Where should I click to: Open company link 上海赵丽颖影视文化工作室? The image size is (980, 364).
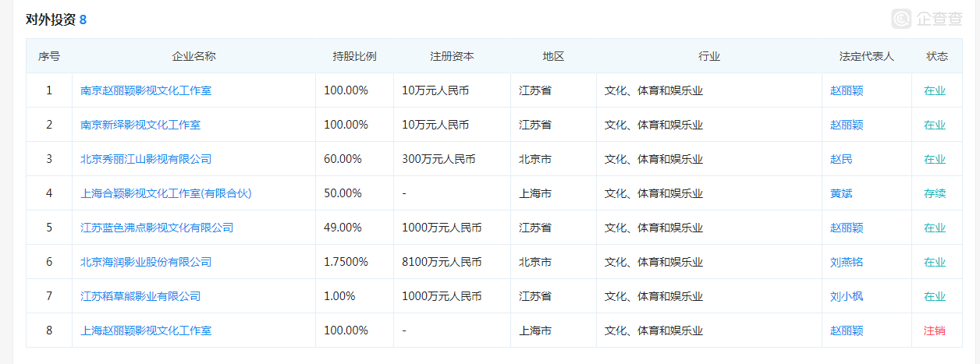coord(146,330)
